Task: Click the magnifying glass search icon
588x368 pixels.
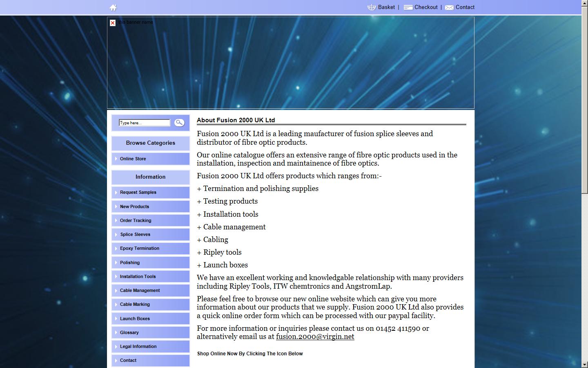Action: pyautogui.click(x=179, y=122)
